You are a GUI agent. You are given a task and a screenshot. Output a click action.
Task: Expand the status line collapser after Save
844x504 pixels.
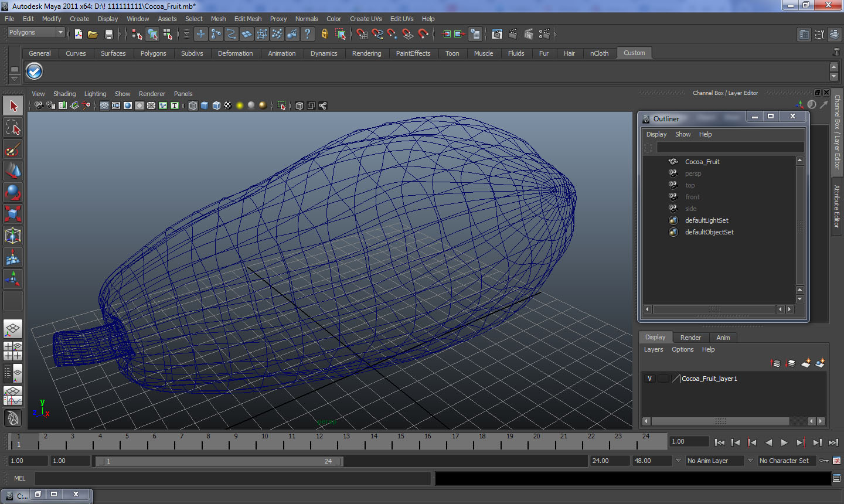[120, 34]
